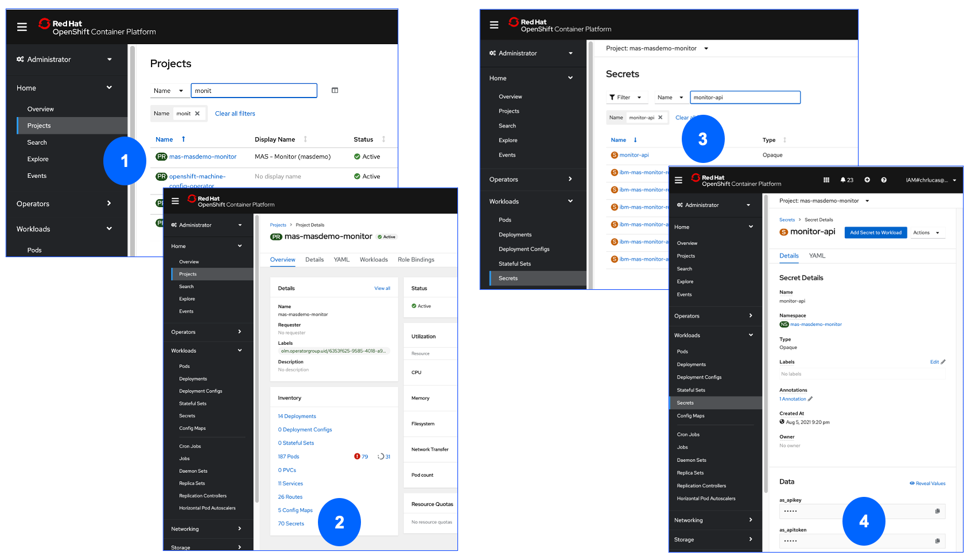Viewport: 971px width, 560px height.
Task: Select Secrets in Secrets list window sidebar
Action: (538, 278)
